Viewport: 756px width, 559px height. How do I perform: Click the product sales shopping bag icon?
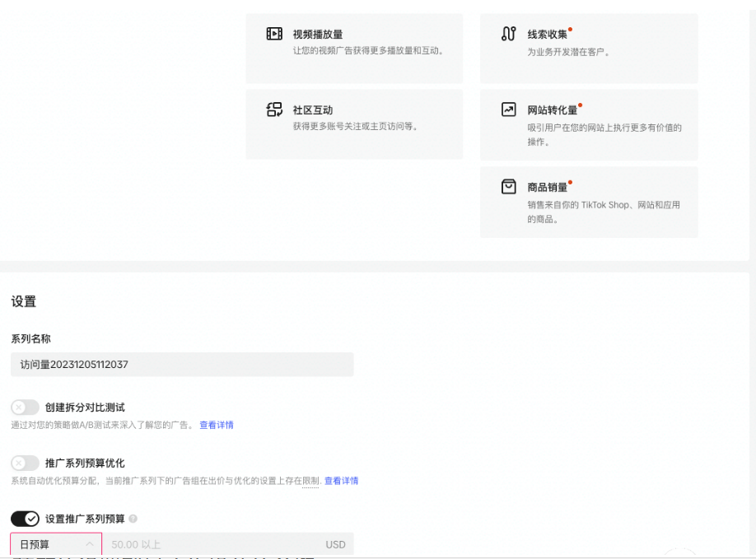point(509,187)
